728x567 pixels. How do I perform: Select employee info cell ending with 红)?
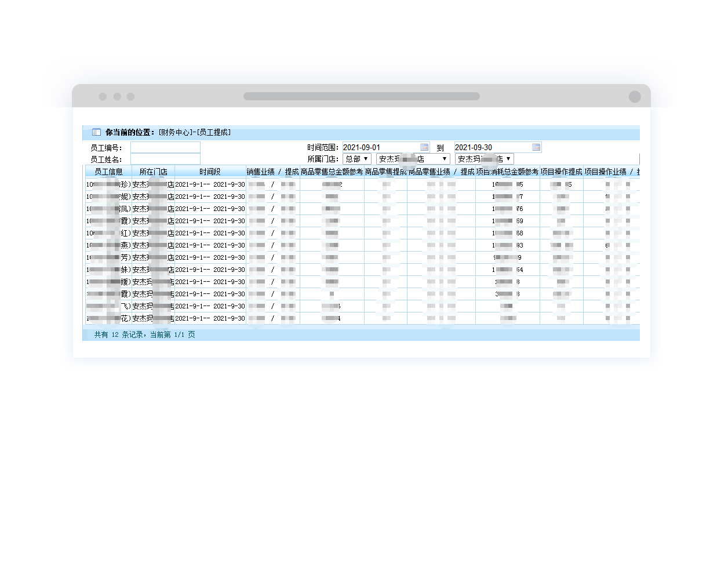[x=108, y=233]
